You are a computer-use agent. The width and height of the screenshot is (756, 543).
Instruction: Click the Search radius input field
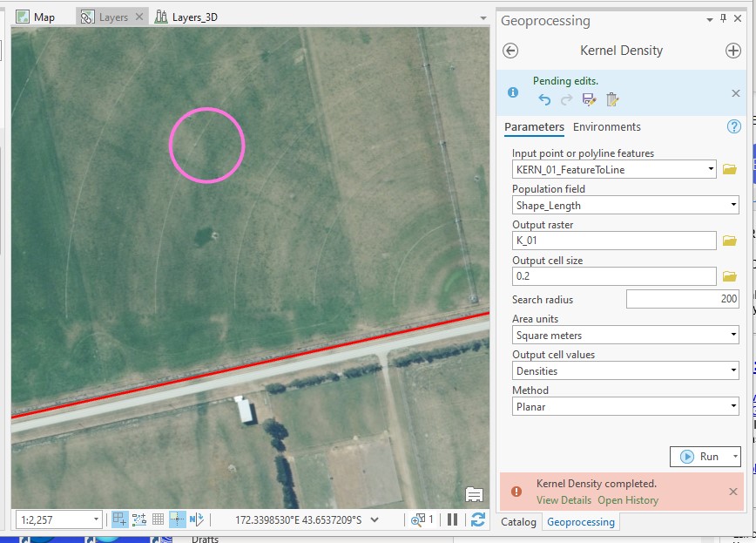[684, 299]
